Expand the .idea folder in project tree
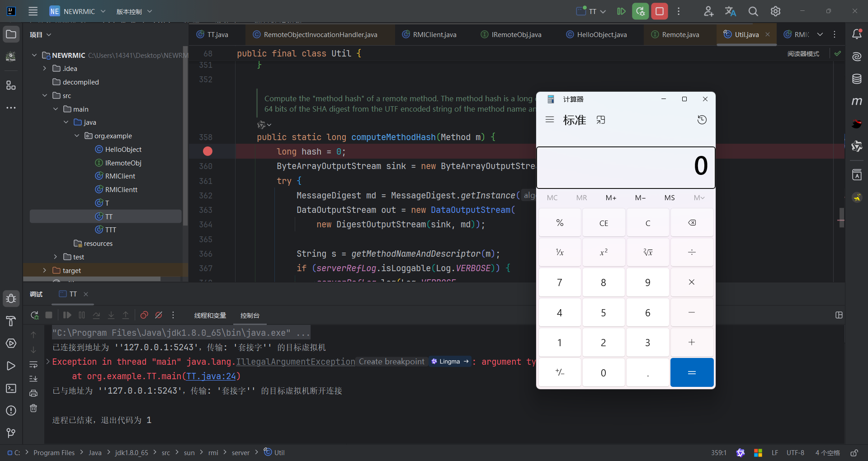868x461 pixels. (x=44, y=68)
